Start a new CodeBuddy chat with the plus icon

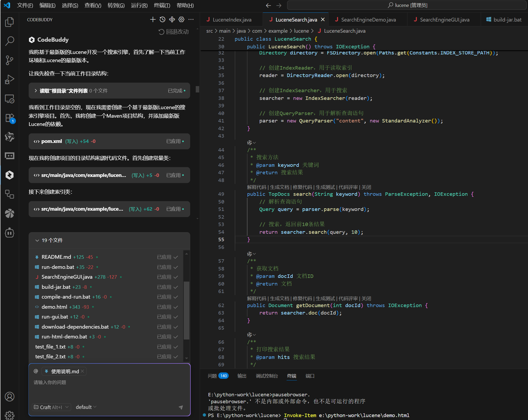click(x=153, y=19)
